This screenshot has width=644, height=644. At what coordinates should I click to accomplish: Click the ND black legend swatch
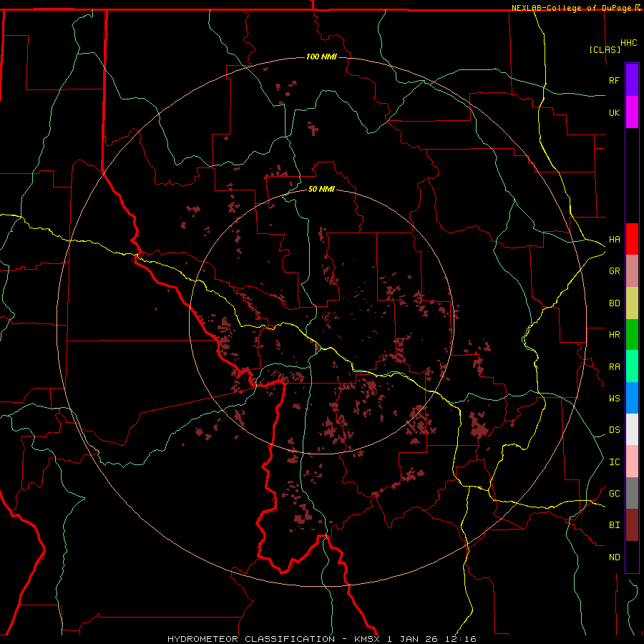tap(632, 557)
